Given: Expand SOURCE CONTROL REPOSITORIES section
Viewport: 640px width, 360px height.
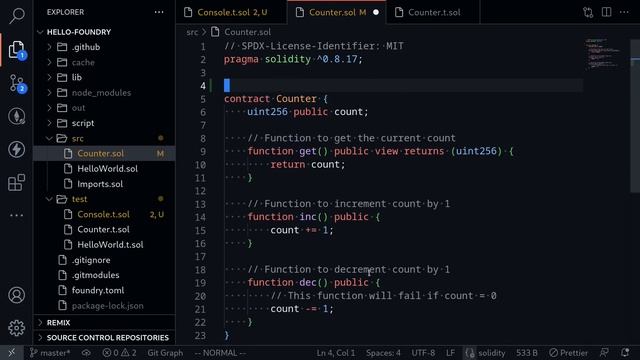Looking at the screenshot, I should (x=104, y=338).
